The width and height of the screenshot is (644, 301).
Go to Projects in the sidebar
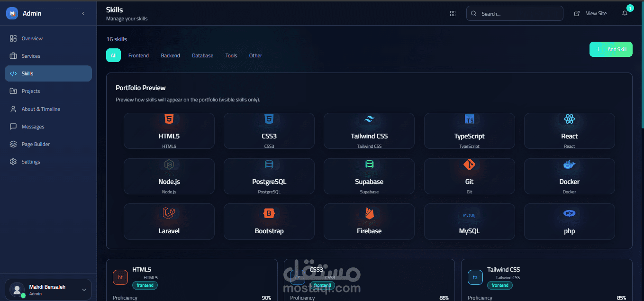click(x=48, y=91)
